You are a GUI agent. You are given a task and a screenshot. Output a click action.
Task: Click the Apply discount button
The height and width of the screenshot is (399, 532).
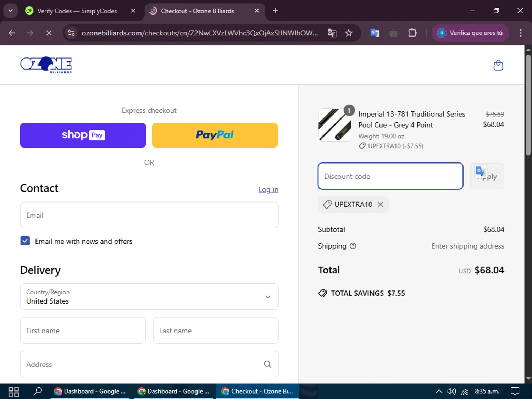click(x=487, y=176)
